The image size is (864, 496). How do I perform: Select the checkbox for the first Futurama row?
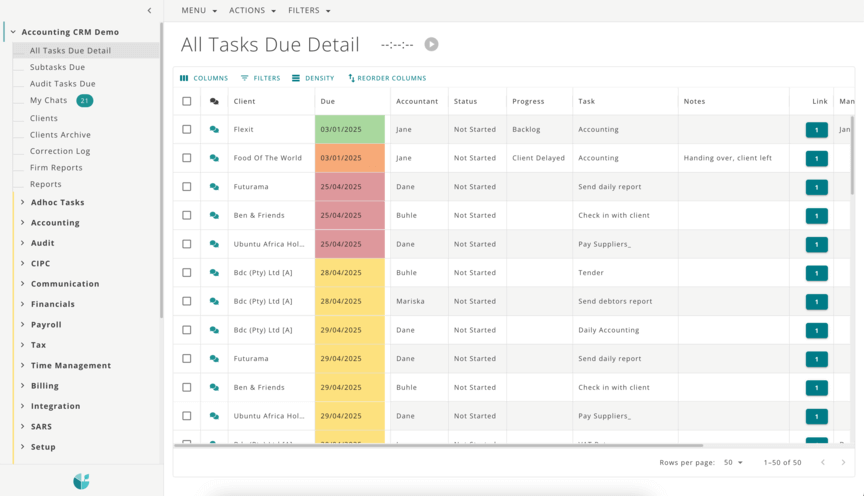click(187, 187)
